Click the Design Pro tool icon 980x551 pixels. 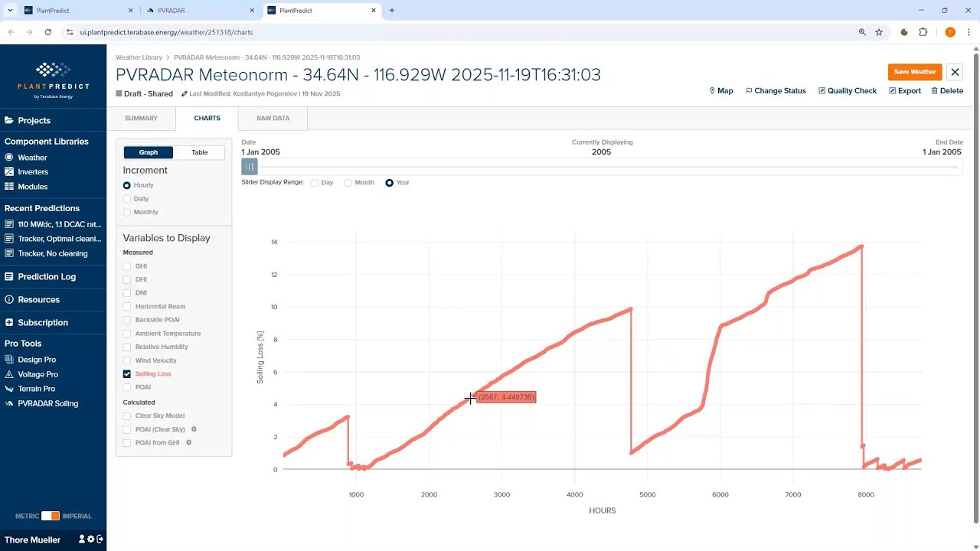(9, 359)
